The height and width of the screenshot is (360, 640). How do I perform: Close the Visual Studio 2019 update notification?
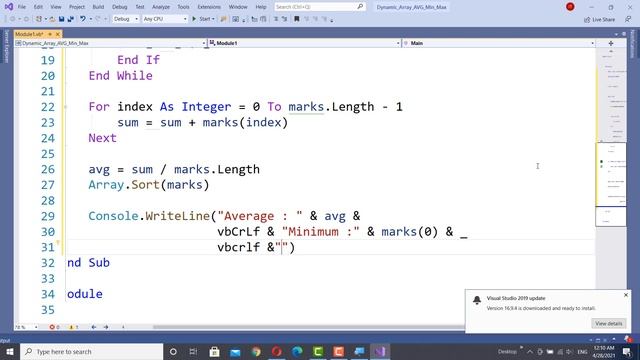626,295
